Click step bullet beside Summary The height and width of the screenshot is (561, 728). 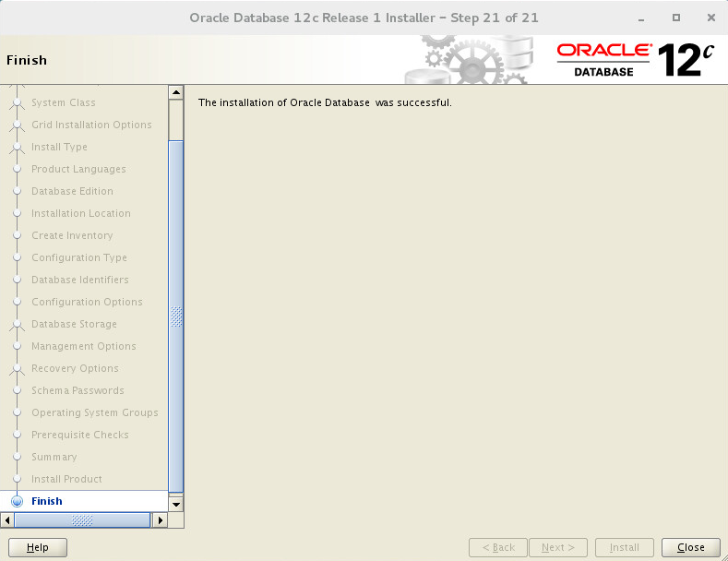[18, 457]
